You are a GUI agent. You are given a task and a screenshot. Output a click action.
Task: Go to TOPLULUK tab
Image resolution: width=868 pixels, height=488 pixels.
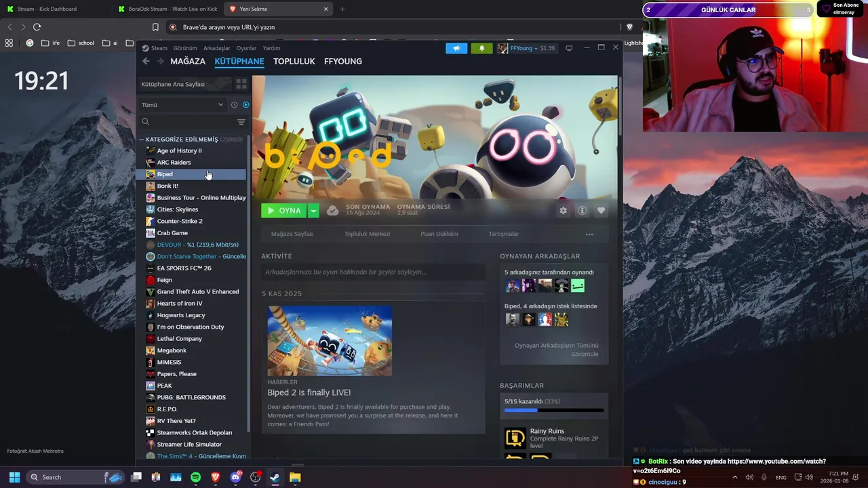click(x=294, y=61)
